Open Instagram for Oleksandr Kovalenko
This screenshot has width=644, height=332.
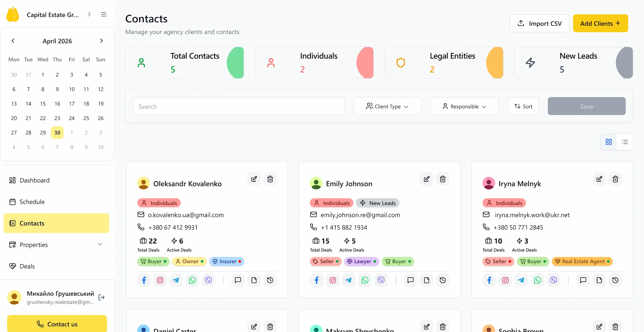[160, 280]
